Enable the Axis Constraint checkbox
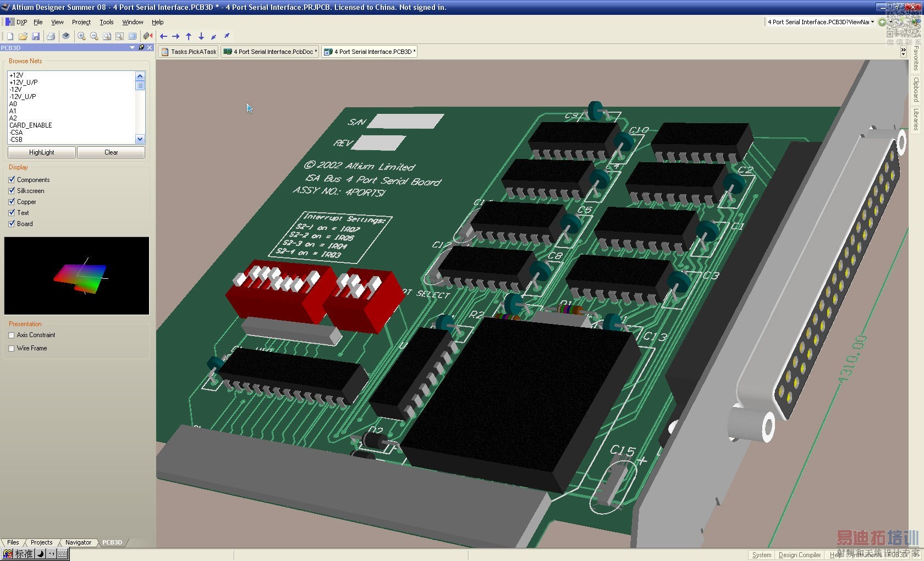The height and width of the screenshot is (561, 924). (12, 335)
